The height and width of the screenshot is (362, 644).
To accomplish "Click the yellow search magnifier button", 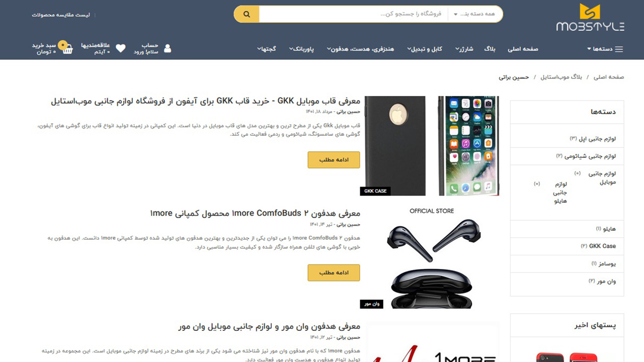I will [247, 14].
